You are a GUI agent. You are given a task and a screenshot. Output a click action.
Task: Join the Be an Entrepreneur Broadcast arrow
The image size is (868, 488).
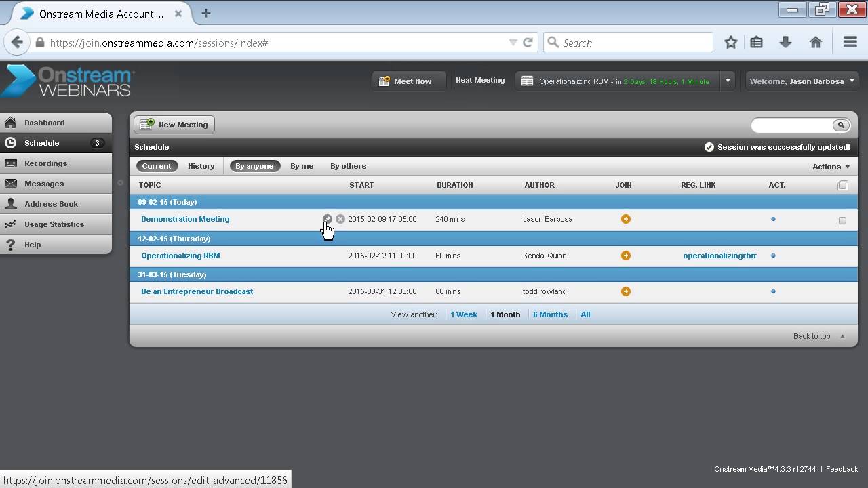(x=625, y=291)
